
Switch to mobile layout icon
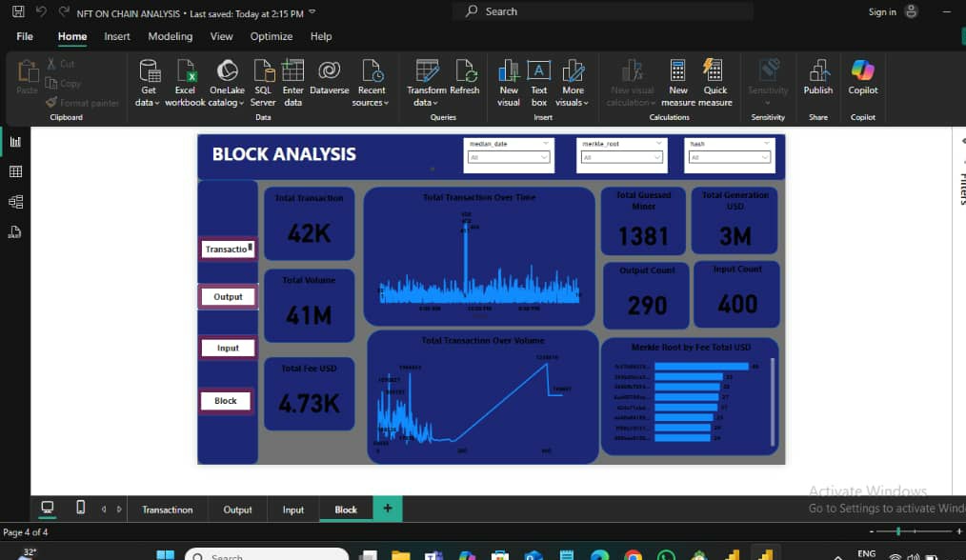click(x=81, y=508)
